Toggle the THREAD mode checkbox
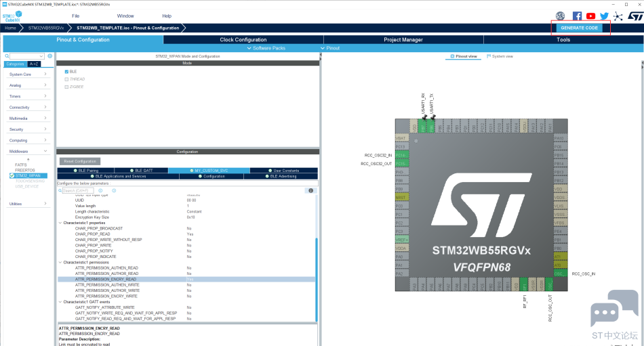Image resolution: width=644 pixels, height=346 pixels. tap(66, 79)
